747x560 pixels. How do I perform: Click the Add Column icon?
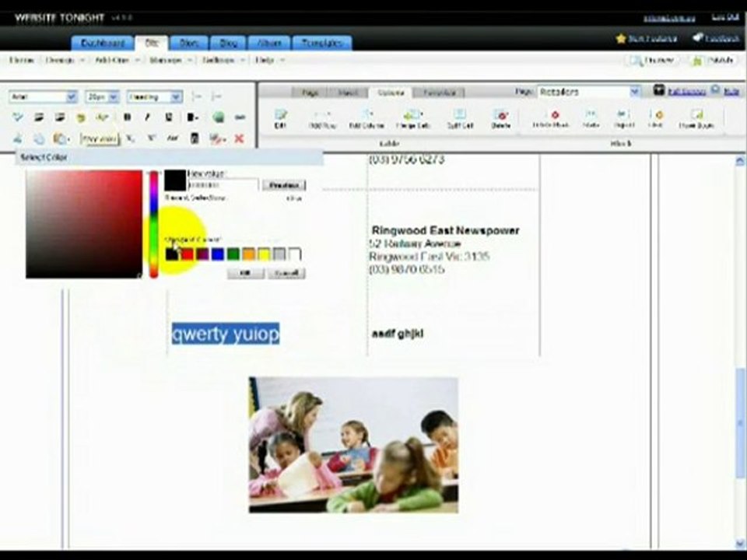point(366,119)
